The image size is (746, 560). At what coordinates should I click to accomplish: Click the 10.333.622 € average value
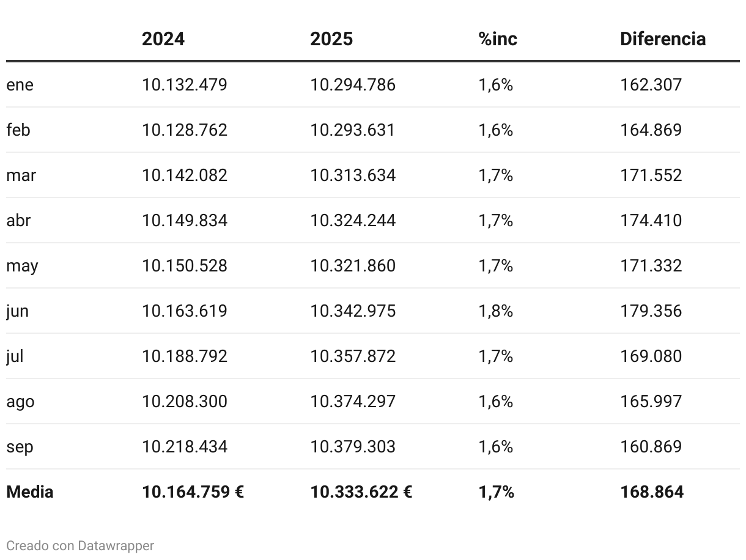(x=361, y=492)
